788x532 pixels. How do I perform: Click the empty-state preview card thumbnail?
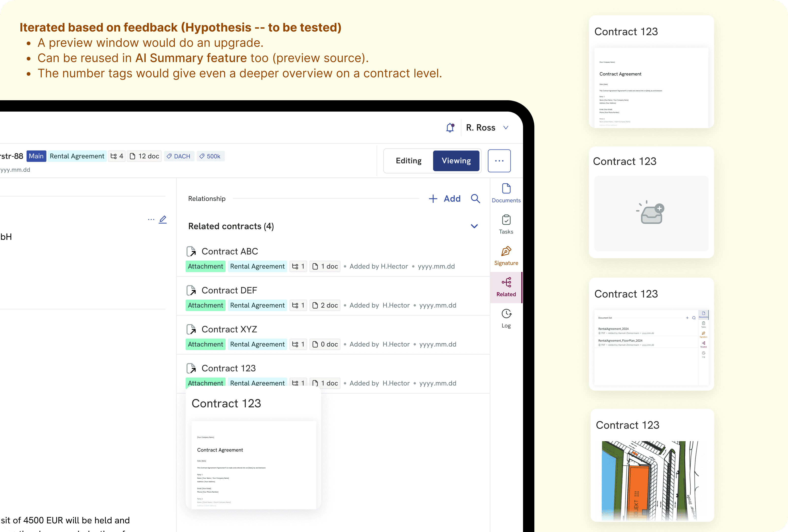pos(651,214)
